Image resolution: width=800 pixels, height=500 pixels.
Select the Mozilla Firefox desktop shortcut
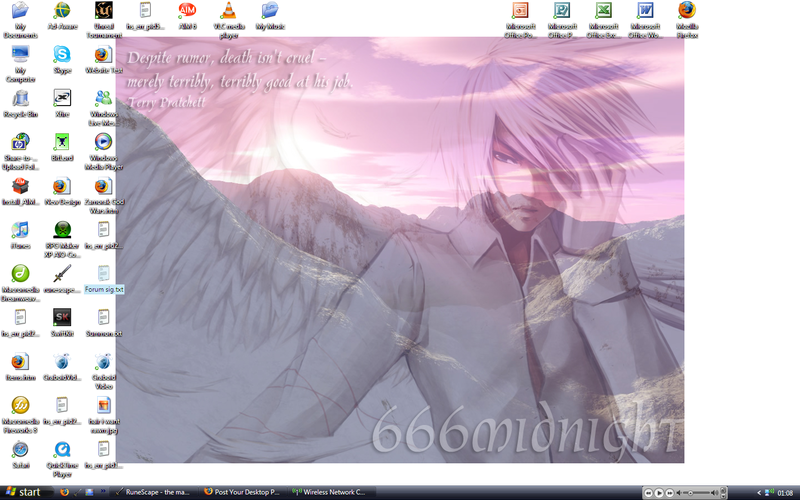[687, 19]
